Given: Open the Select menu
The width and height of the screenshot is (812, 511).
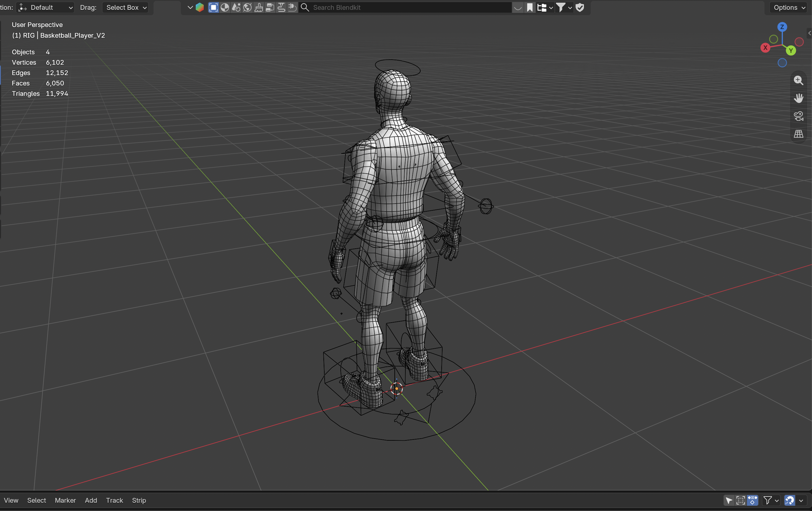Looking at the screenshot, I should point(37,500).
